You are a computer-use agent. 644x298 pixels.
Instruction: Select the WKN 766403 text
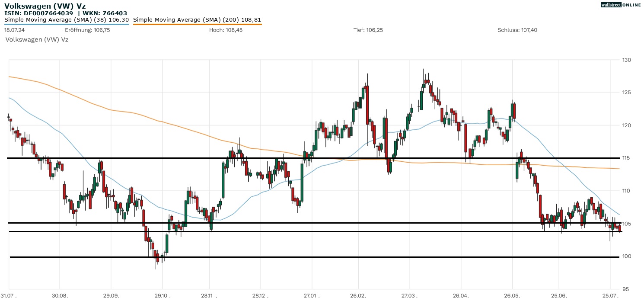click(105, 13)
